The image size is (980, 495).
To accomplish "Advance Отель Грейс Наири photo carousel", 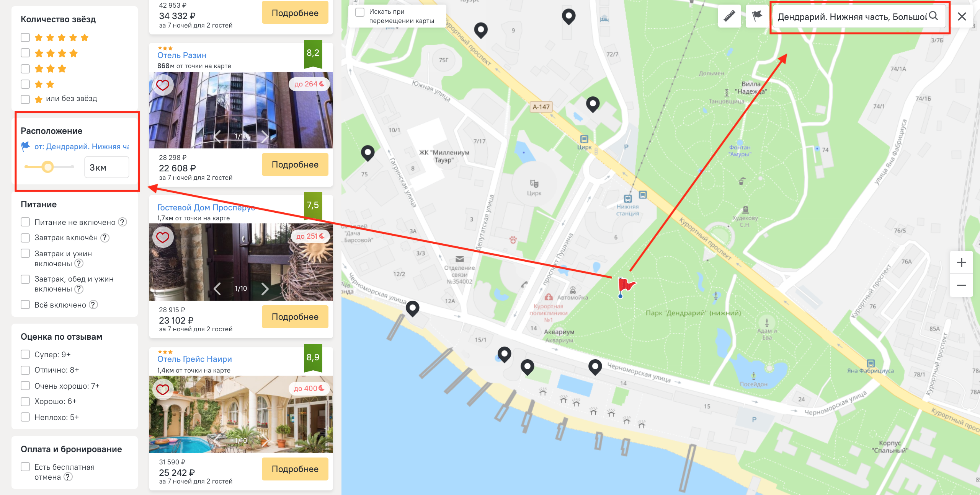I will [x=265, y=441].
